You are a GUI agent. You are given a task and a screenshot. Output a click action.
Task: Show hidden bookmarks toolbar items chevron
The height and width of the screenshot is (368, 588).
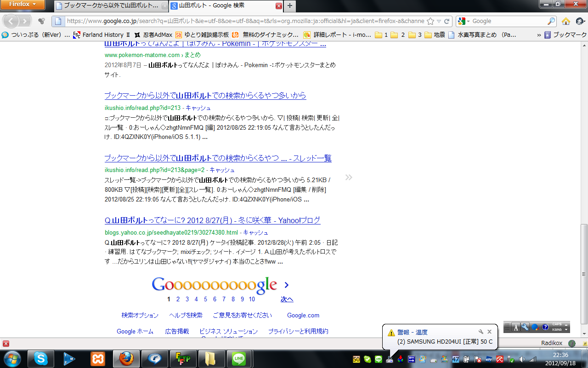point(539,34)
